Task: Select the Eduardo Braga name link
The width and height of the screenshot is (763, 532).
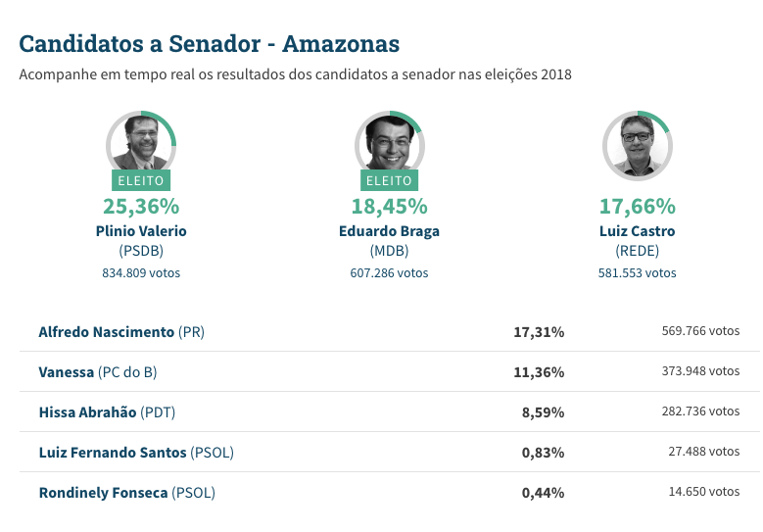Action: click(x=389, y=231)
